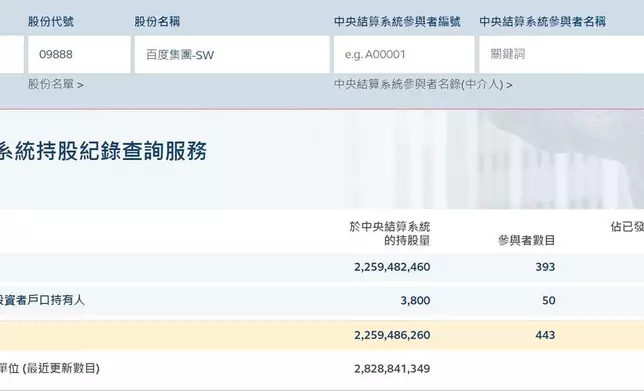Select the shareholding value 2,259,482,460

tap(392, 267)
